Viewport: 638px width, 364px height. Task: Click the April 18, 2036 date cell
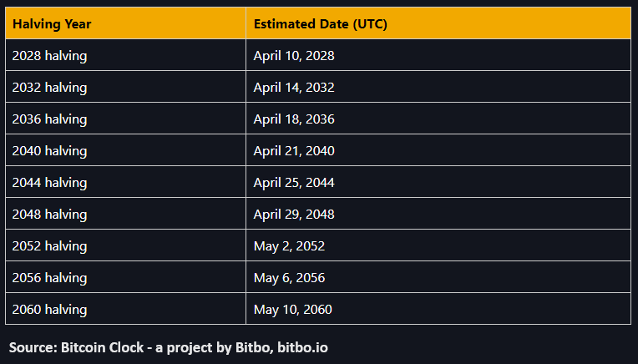294,119
